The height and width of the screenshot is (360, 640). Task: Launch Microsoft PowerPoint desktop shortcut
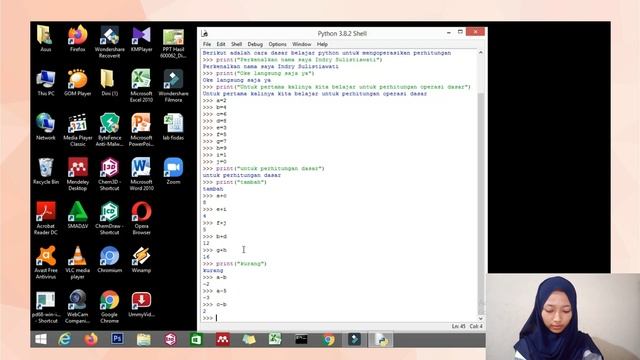click(x=141, y=129)
